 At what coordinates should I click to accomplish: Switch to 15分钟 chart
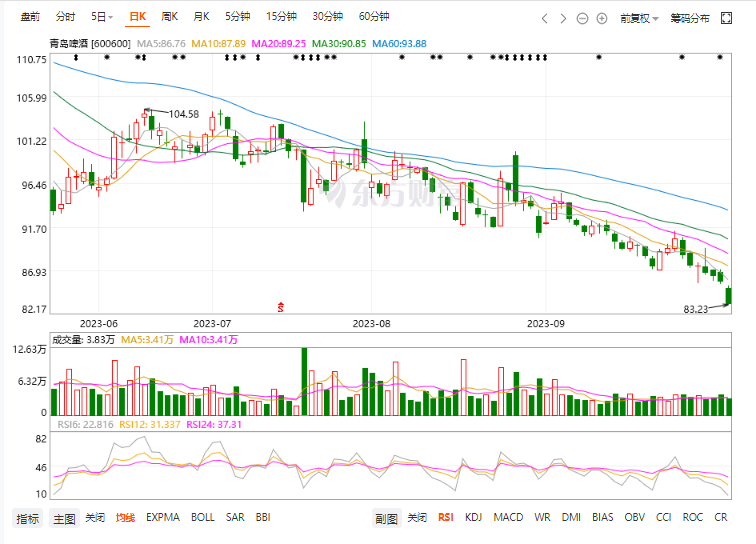click(x=281, y=17)
